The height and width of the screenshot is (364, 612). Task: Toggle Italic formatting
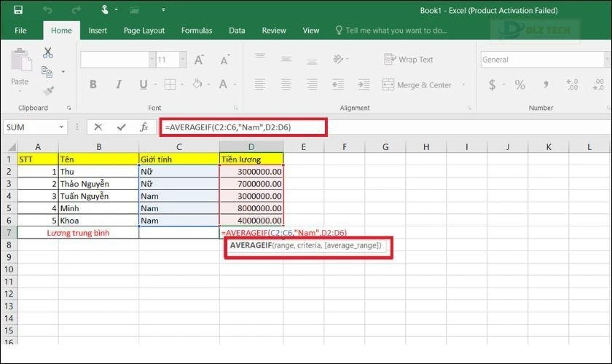pyautogui.click(x=114, y=85)
